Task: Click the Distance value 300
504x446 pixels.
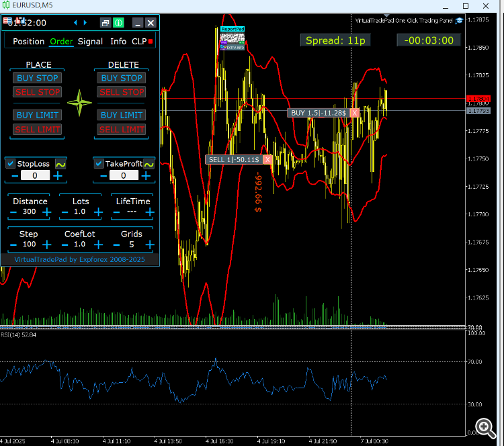Action: pyautogui.click(x=30, y=212)
